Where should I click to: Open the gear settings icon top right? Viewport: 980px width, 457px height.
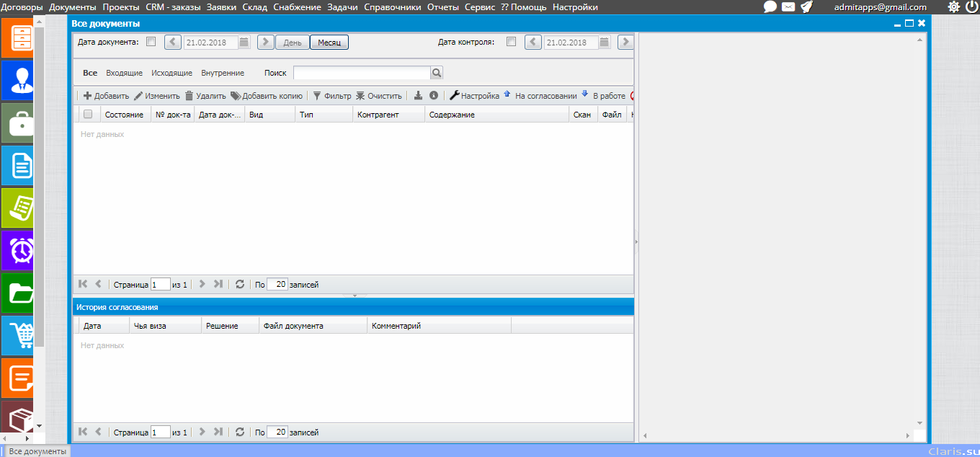point(953,6)
